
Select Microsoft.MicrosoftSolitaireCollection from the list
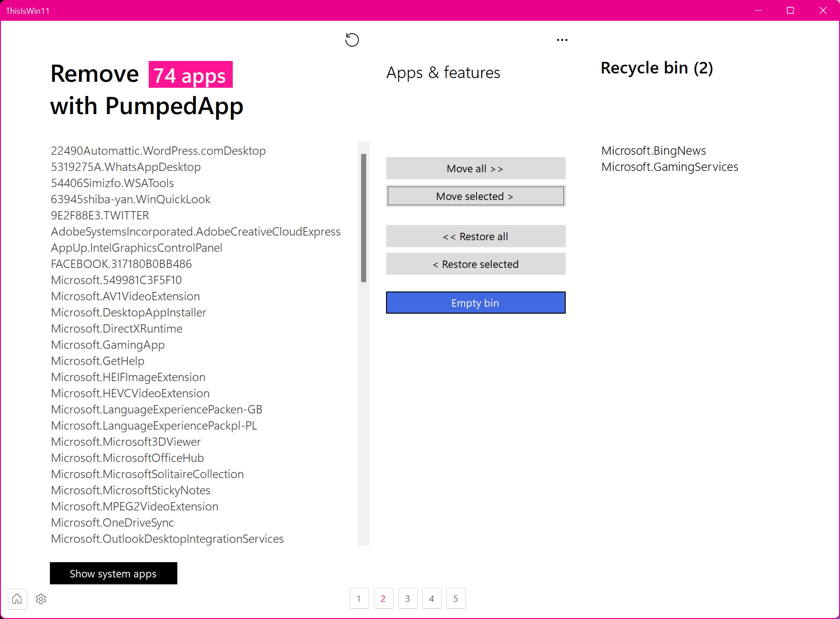point(147,474)
